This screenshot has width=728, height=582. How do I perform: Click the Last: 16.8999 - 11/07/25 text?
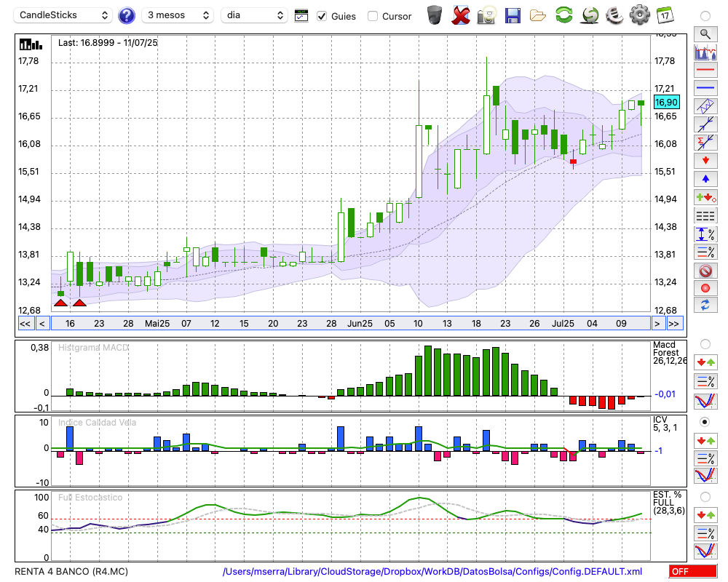point(108,43)
